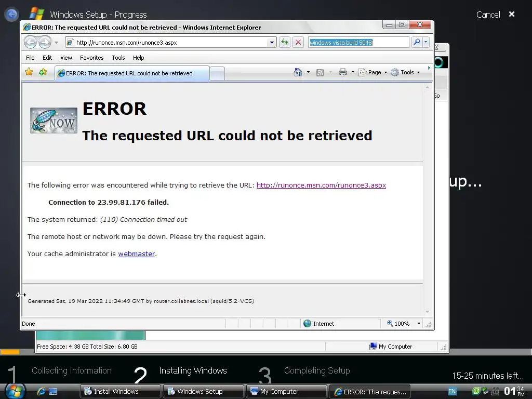The height and width of the screenshot is (399, 532).
Task: Click the Windows Setup progress bar
Action: [266, 352]
